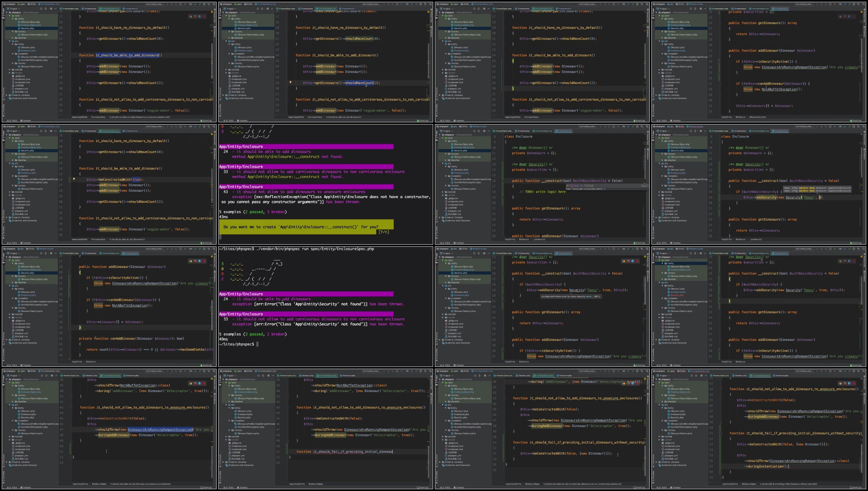Click Safari browser icon in the duringInstantiation frame

point(849,383)
